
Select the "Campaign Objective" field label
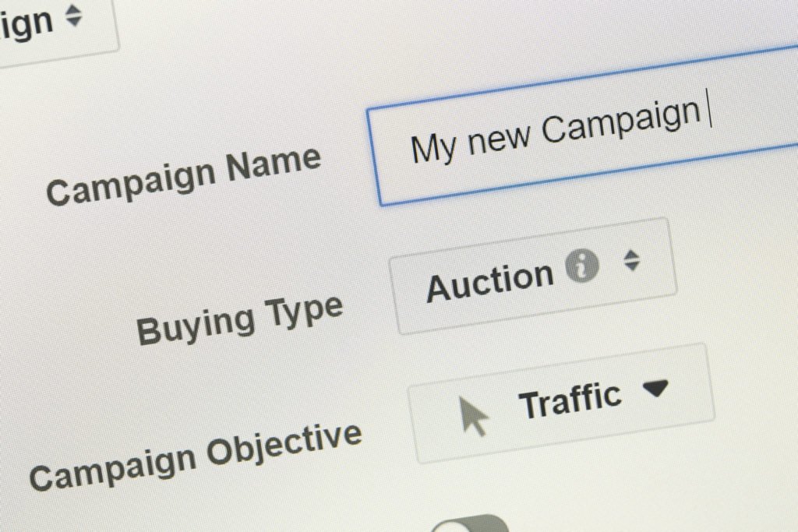click(196, 456)
